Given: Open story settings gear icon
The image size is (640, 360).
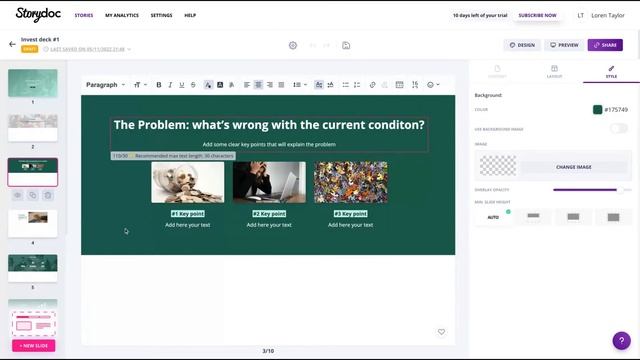Looking at the screenshot, I should pyautogui.click(x=293, y=45).
